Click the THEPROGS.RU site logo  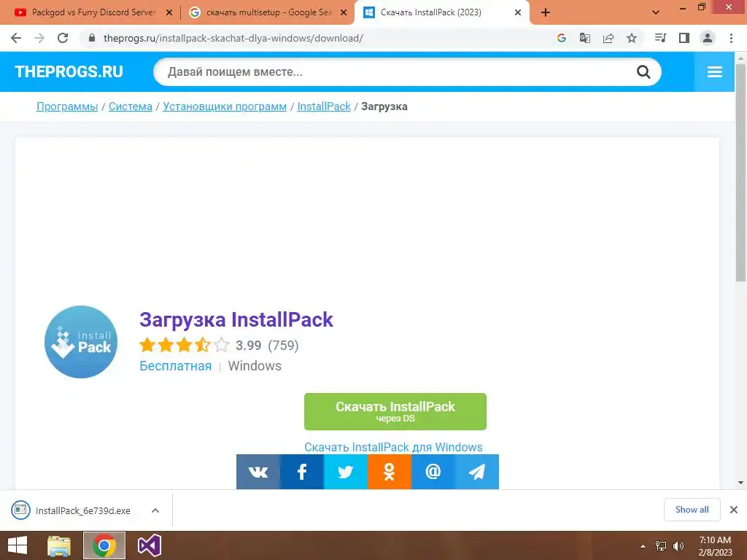point(69,72)
